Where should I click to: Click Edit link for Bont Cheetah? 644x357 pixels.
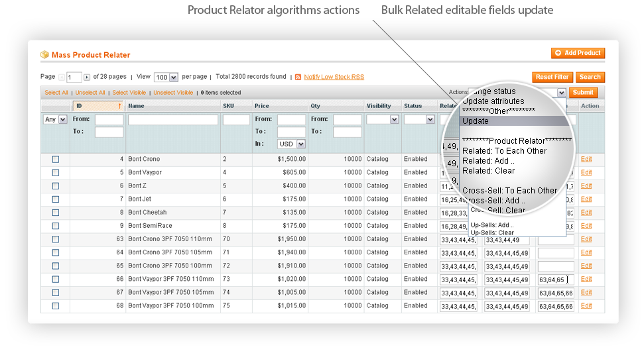pos(586,213)
